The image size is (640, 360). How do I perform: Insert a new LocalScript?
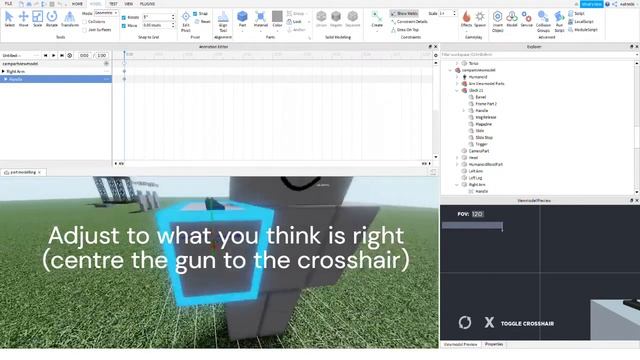[581, 22]
